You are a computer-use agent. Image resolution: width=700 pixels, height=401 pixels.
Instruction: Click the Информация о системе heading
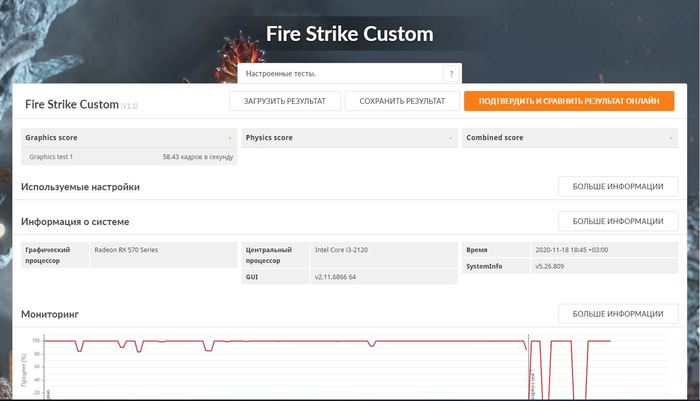pyautogui.click(x=75, y=222)
